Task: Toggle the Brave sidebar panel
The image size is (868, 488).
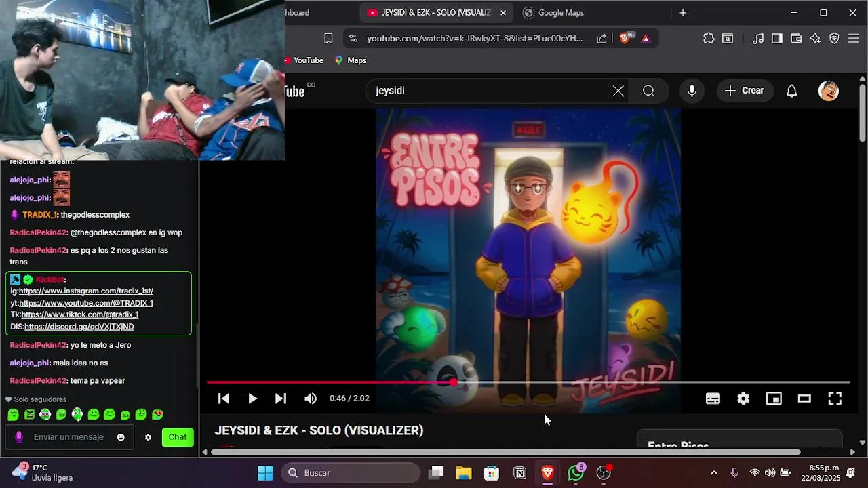Action: point(777,39)
